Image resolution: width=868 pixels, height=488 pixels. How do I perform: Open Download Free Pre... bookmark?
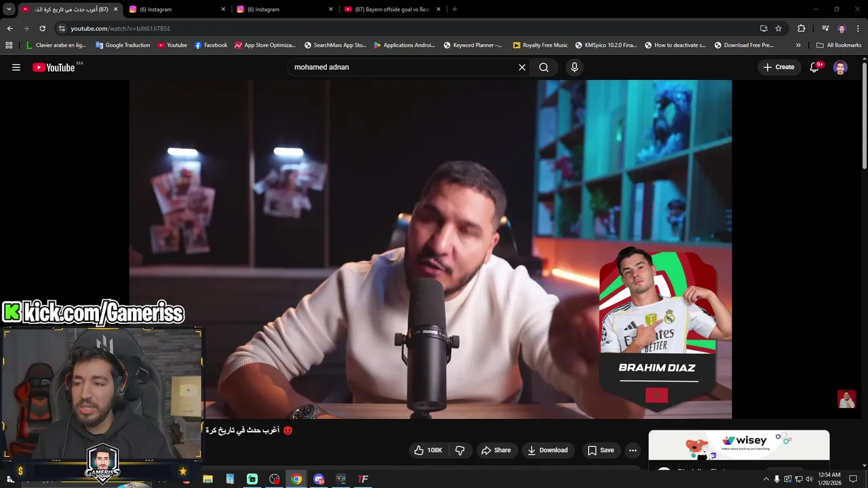click(x=743, y=45)
